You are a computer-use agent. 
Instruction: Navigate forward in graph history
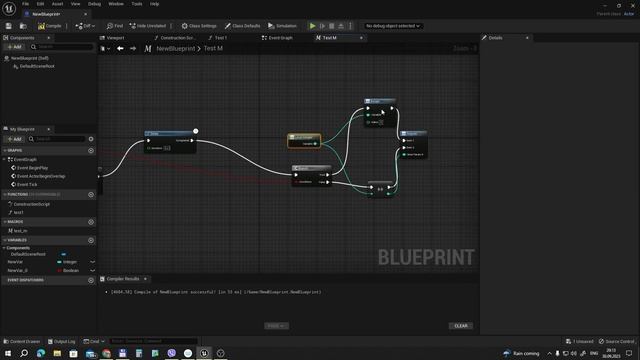[133, 49]
